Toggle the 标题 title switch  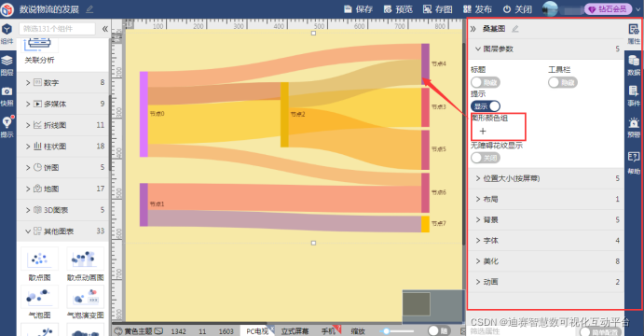pos(486,83)
